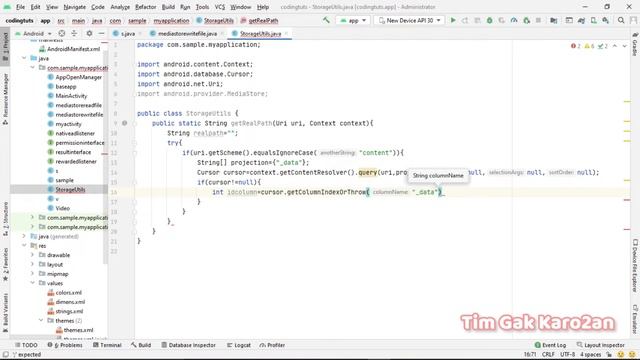Click the gutter marker on line 9
The height and width of the screenshot is (360, 640).
124,123
